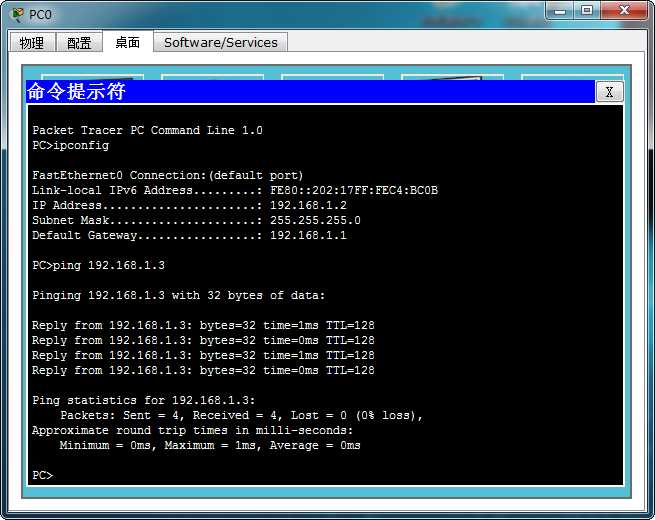Open the 配置 tab
Screen dimensions: 655x520
tap(79, 42)
